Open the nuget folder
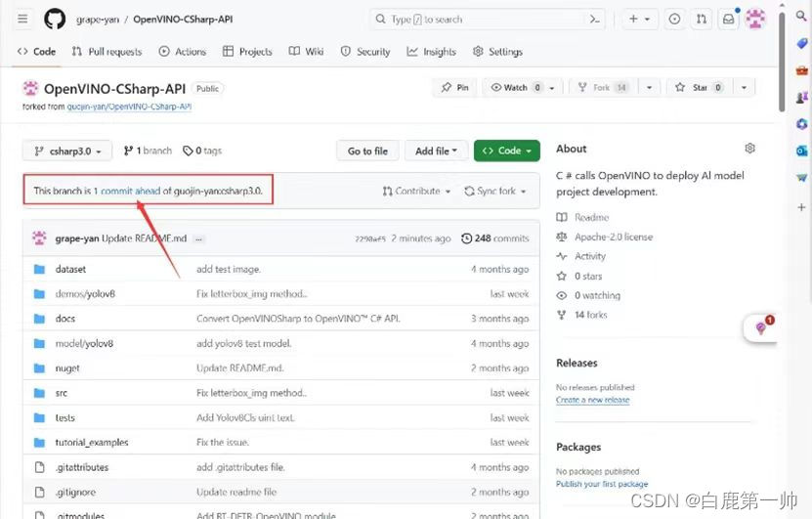Viewport: 812px width, 519px height. (67, 368)
